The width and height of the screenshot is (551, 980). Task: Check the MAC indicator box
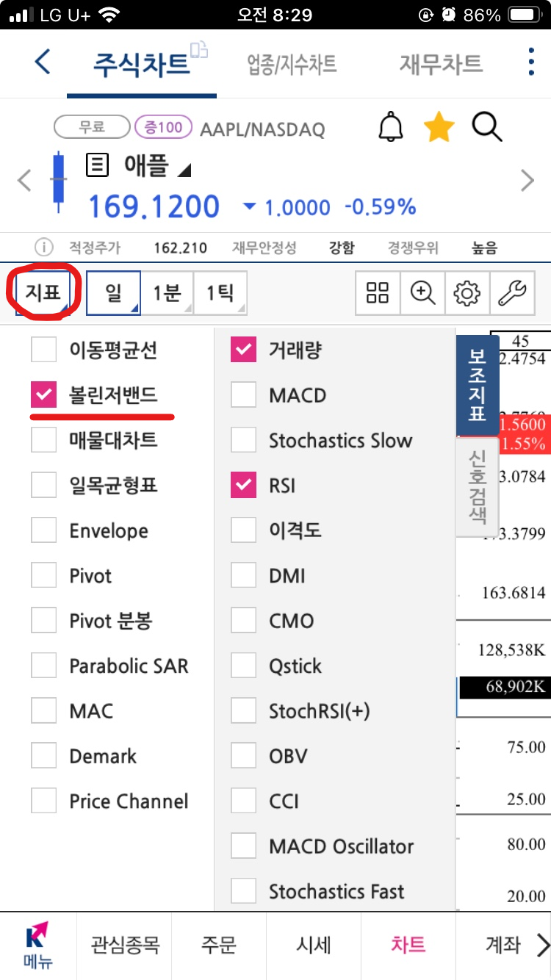pos(44,710)
